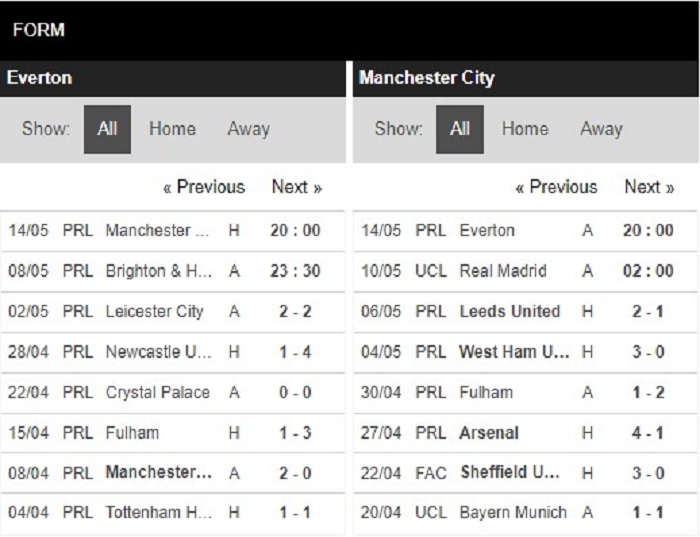Select the All filter under Manchester City
This screenshot has height=537, width=700.
tap(460, 129)
